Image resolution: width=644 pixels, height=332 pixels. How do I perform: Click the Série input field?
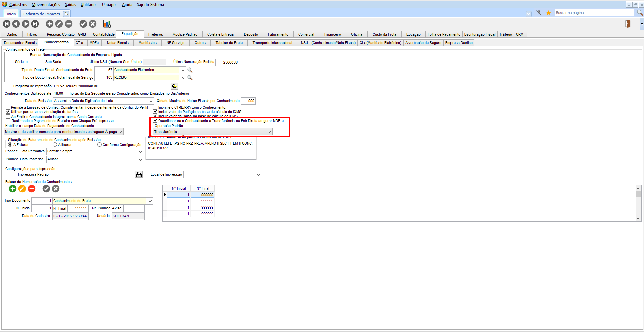32,62
